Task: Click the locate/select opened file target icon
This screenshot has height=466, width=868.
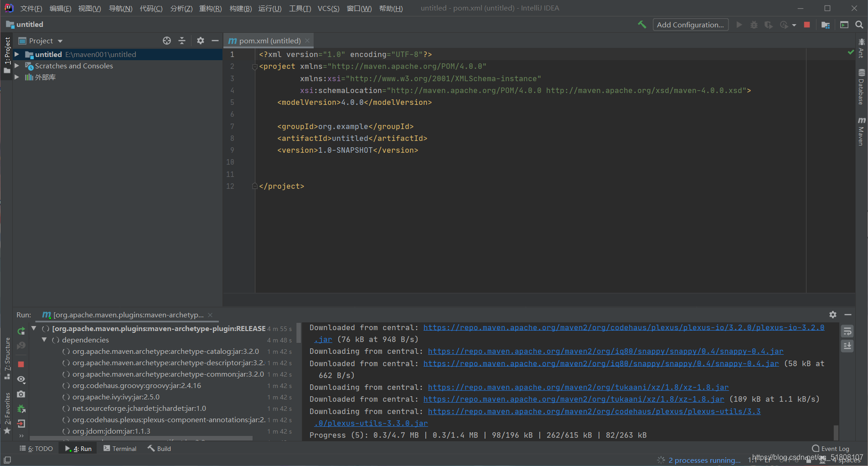Action: coord(167,41)
